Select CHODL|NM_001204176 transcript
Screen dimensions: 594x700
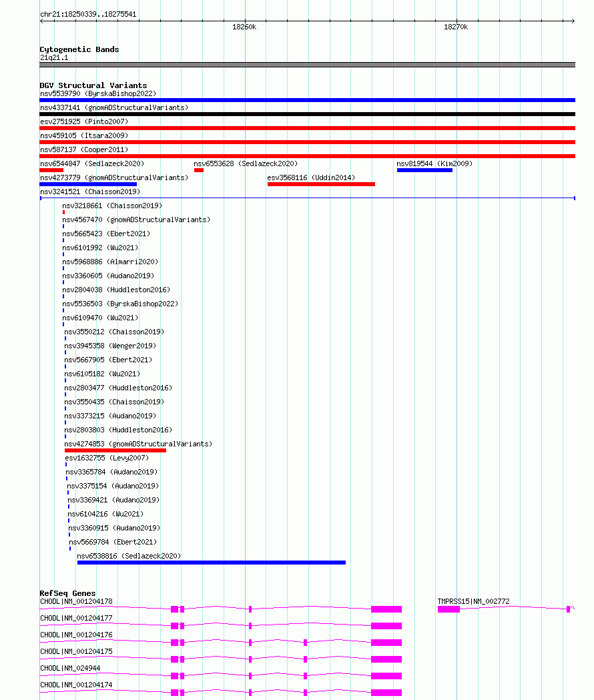point(76,635)
